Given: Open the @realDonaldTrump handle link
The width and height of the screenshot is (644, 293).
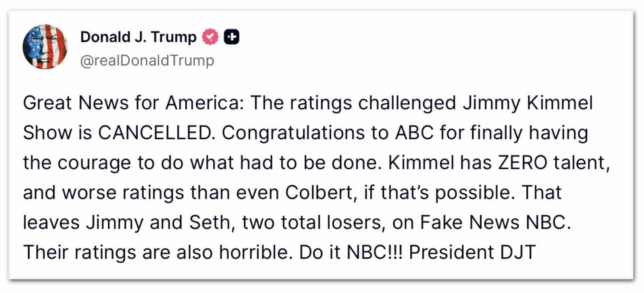Looking at the screenshot, I should [x=147, y=61].
